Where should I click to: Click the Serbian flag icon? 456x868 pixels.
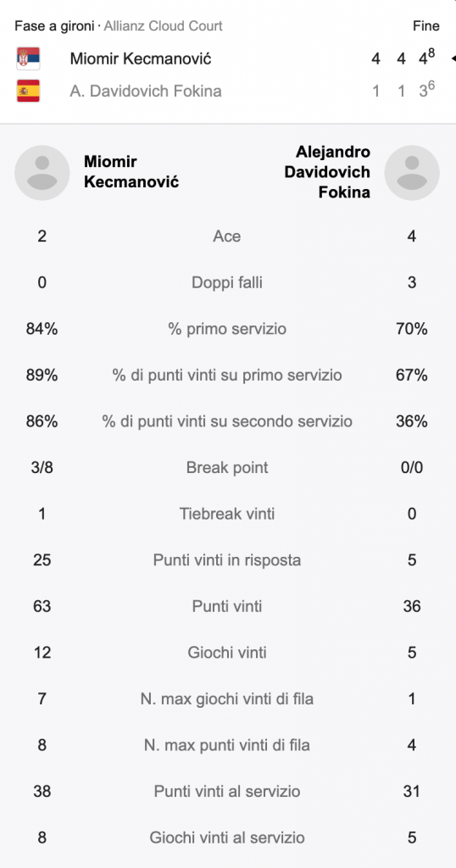click(x=28, y=58)
